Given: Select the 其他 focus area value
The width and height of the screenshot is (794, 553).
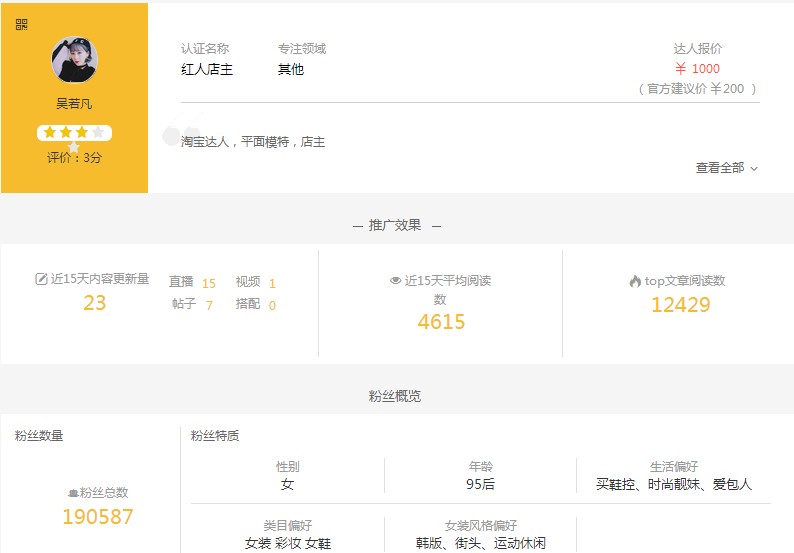Looking at the screenshot, I should 291,69.
